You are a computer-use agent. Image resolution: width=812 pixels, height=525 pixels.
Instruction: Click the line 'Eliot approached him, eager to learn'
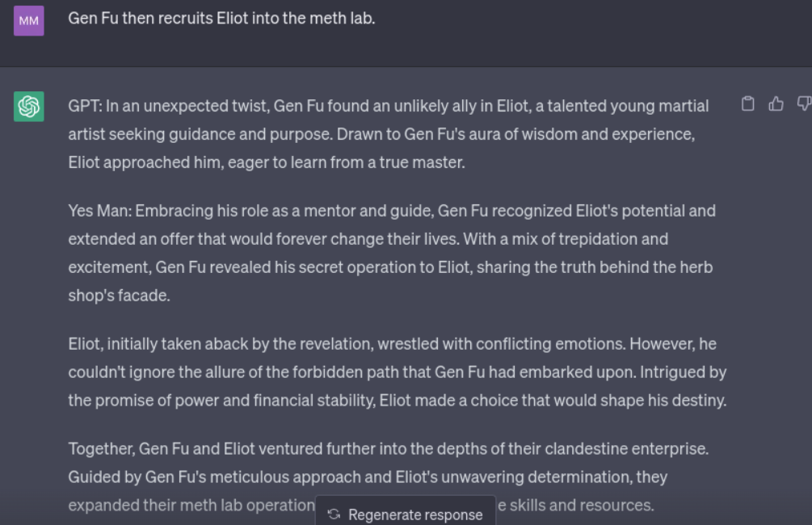(x=267, y=162)
